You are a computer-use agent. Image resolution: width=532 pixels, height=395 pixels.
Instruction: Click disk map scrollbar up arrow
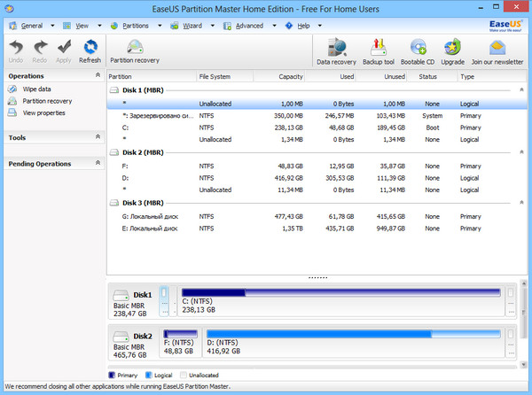pos(523,283)
